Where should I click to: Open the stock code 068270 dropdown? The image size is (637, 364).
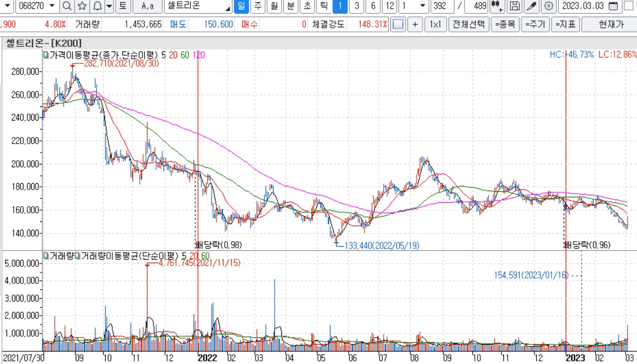(52, 5)
